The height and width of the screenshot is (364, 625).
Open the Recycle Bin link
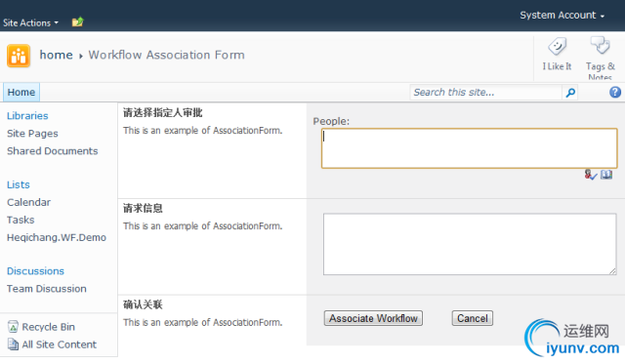[48, 327]
